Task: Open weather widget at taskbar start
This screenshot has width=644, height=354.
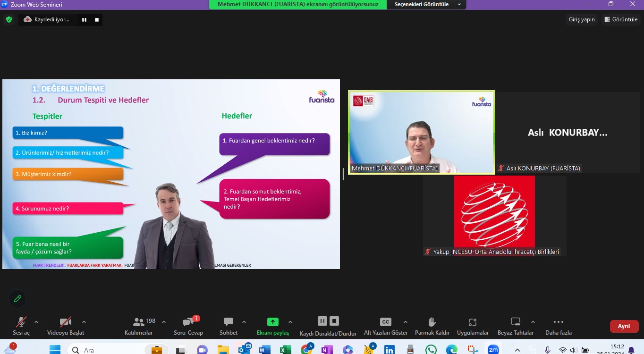Action: coord(11,348)
